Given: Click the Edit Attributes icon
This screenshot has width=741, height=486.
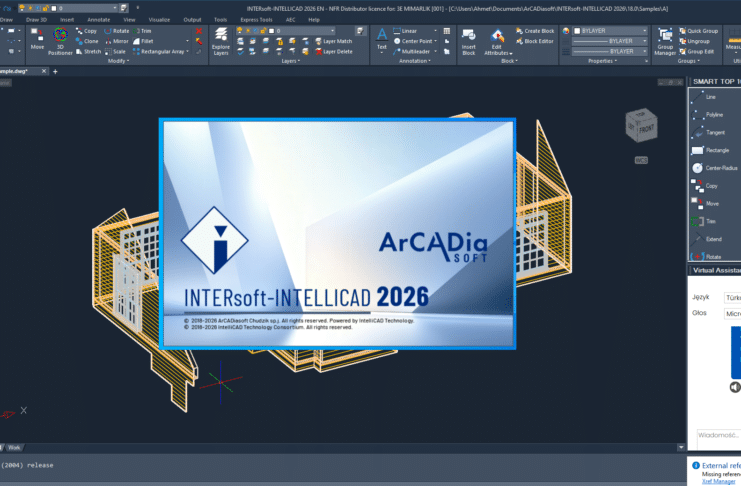Looking at the screenshot, I should click(x=498, y=40).
